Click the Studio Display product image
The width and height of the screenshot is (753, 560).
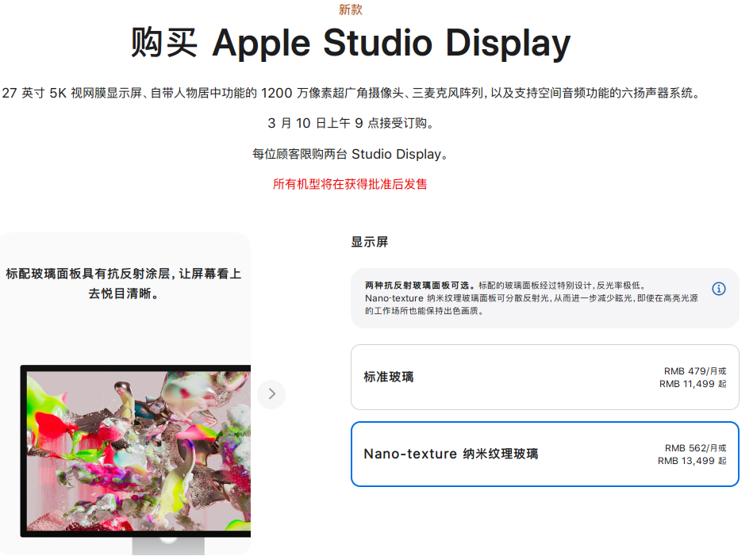(136, 458)
